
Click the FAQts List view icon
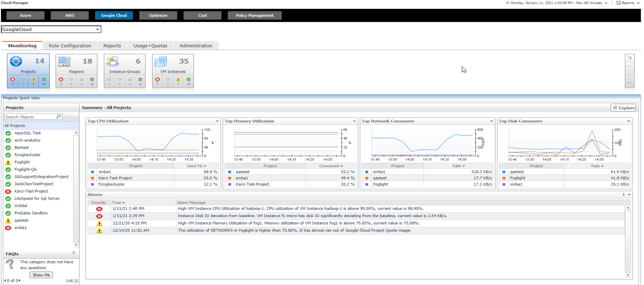76,281
